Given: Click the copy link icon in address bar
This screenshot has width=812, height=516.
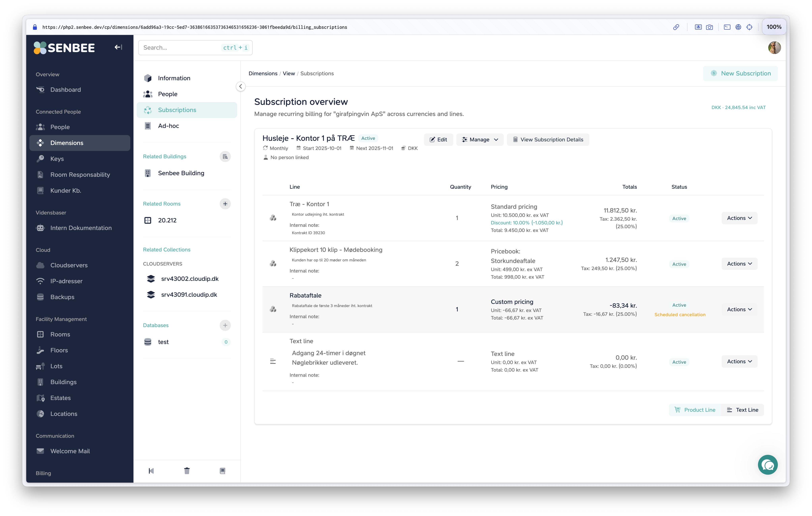Looking at the screenshot, I should pos(676,27).
